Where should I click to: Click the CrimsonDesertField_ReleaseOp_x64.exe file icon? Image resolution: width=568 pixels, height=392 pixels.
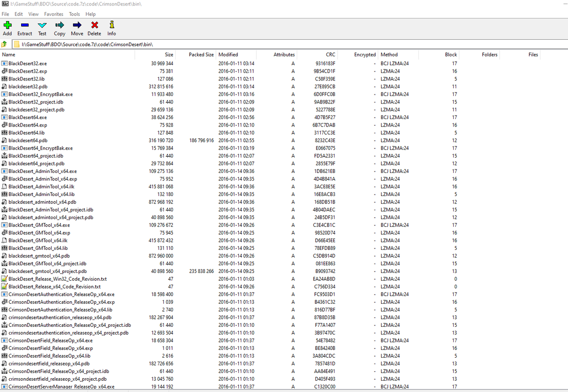(4, 340)
